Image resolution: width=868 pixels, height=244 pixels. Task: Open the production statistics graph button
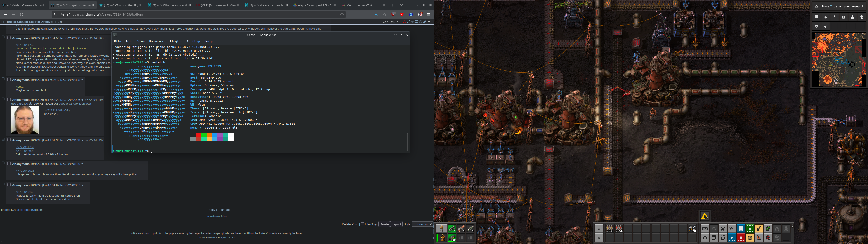pos(826,17)
